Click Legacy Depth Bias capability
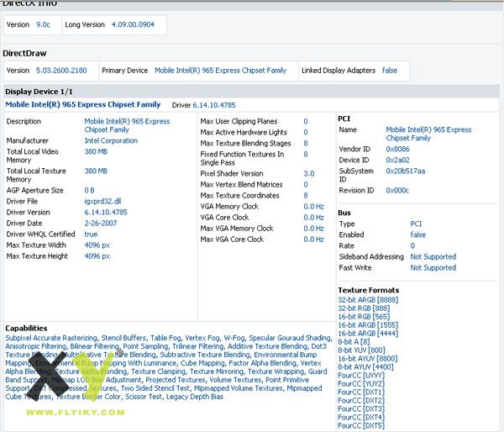504x432 pixels. [195, 397]
